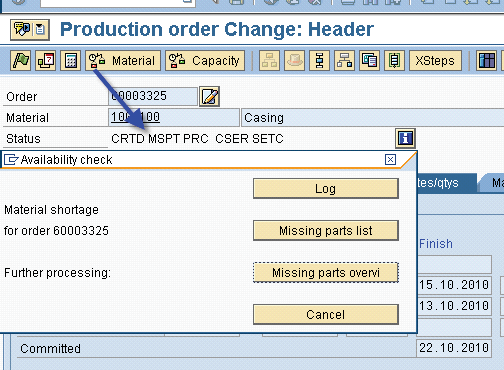Click the change order pencil icon
Screen dimensions: 504x370
coord(209,96)
